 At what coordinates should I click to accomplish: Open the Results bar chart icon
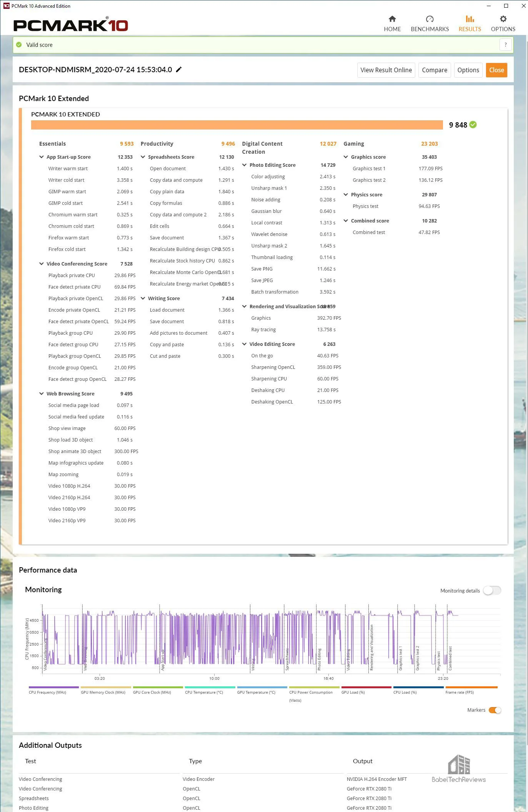point(470,19)
